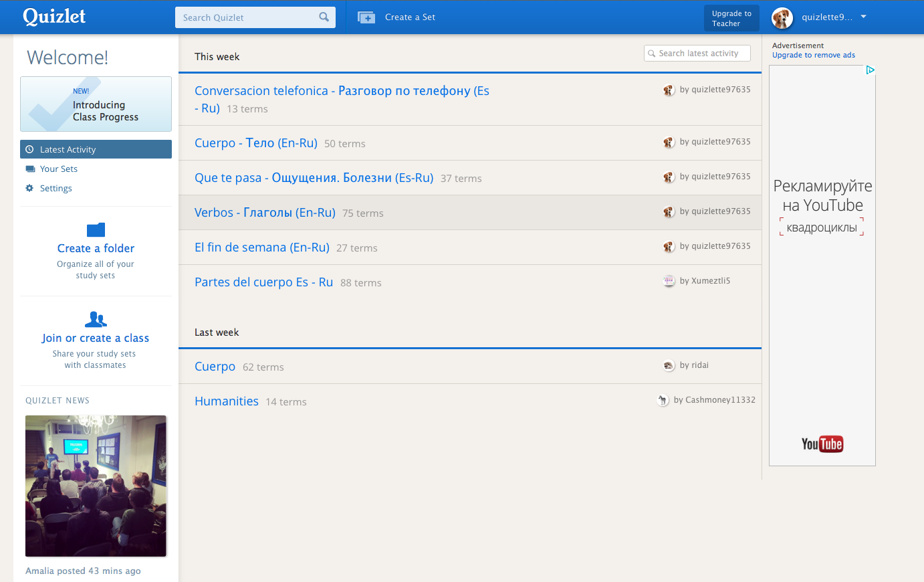Click ridai's avatar beside the Cuerpo set
The height and width of the screenshot is (582, 924).
click(669, 365)
